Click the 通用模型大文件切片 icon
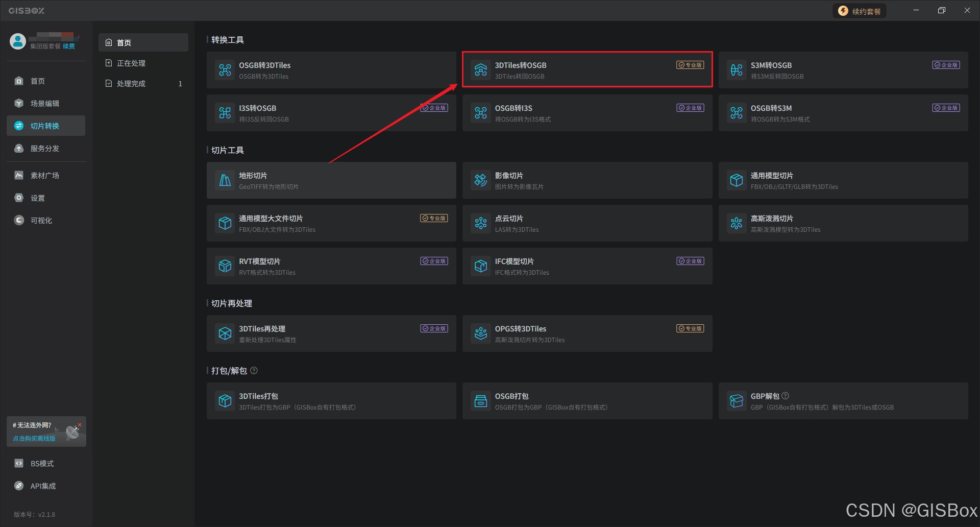 point(225,223)
